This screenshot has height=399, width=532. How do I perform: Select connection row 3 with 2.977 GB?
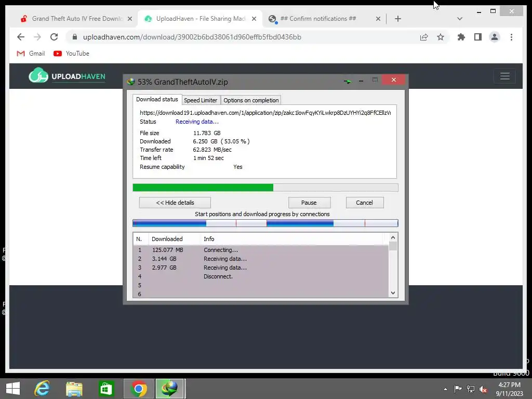(x=261, y=268)
